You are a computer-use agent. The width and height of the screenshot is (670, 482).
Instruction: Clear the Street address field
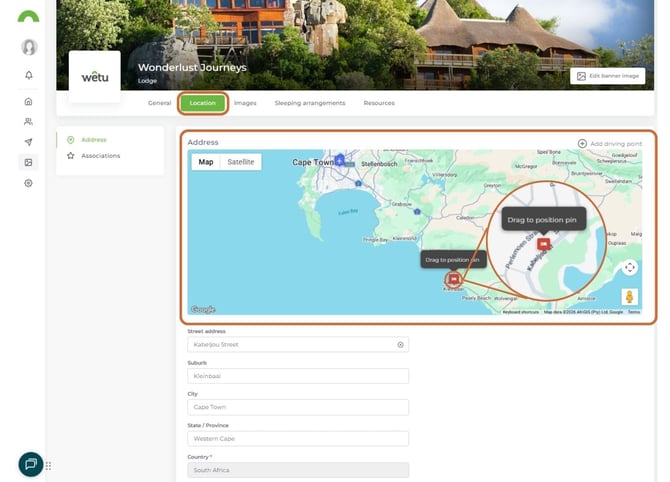click(400, 344)
